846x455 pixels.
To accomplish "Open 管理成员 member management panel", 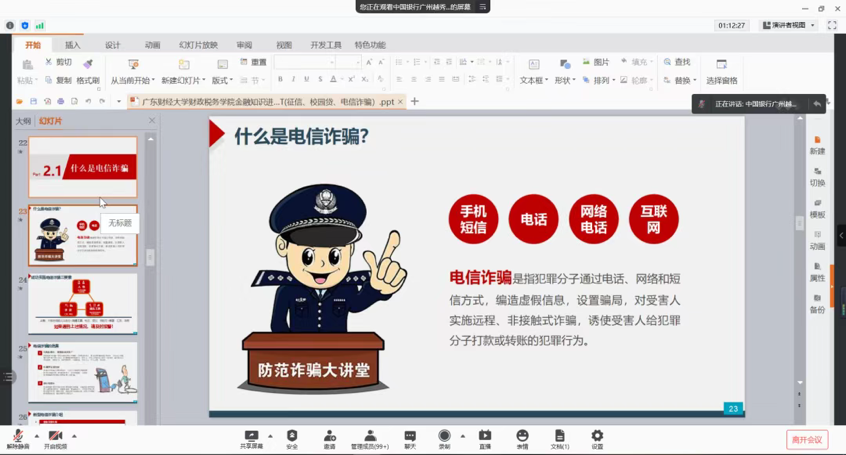I will point(369,437).
